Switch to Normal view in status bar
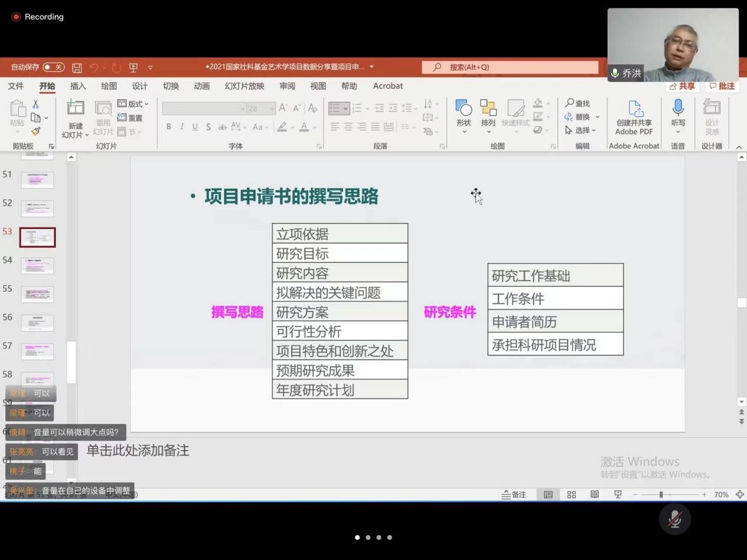The width and height of the screenshot is (747, 560). coord(548,495)
